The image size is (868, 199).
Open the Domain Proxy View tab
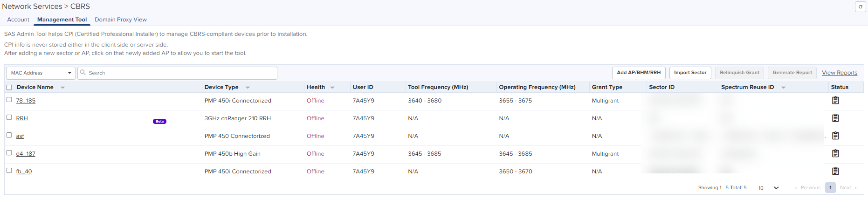point(121,20)
